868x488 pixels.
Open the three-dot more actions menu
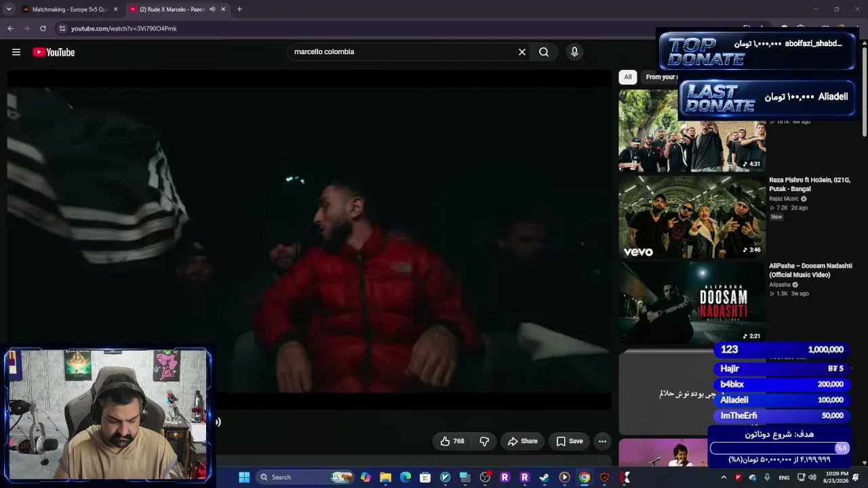click(602, 441)
